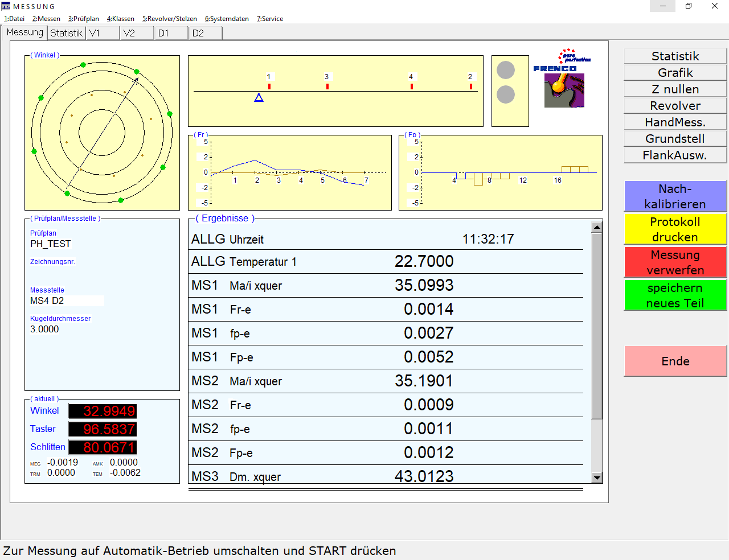Click the yellow Protokoll drucken button

(x=675, y=229)
